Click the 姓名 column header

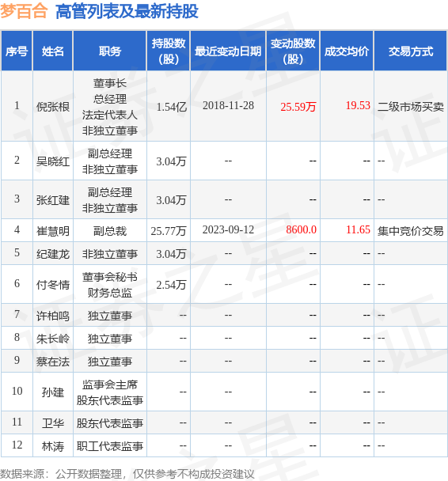(53, 51)
